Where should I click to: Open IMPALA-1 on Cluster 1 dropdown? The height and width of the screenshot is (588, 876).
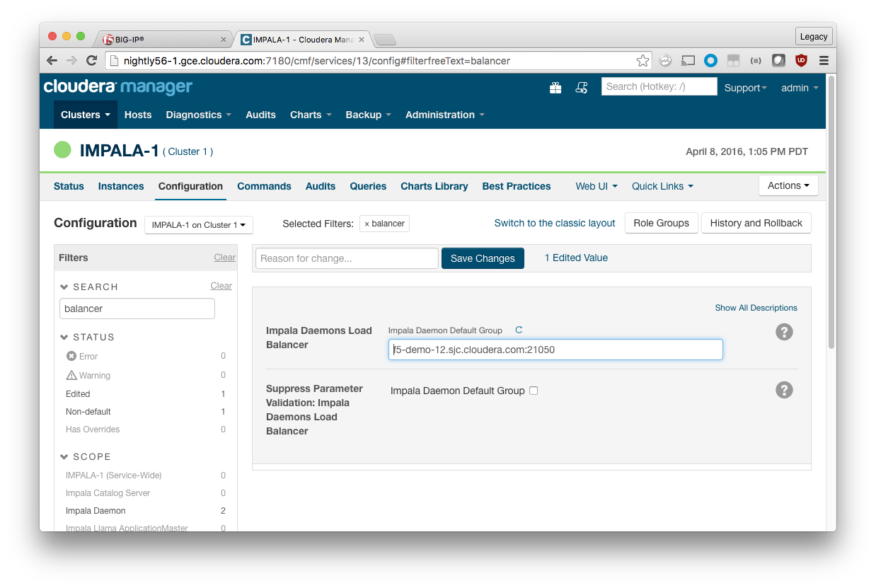point(199,225)
